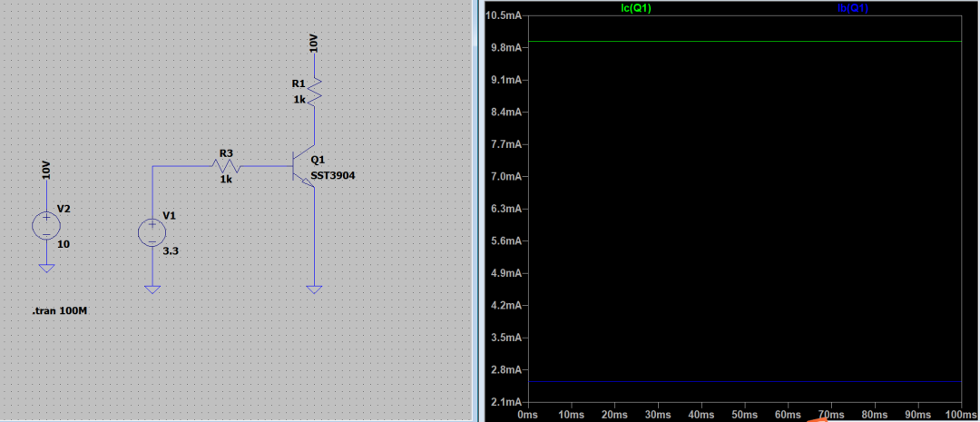Click the 1k value below R3

click(226, 180)
